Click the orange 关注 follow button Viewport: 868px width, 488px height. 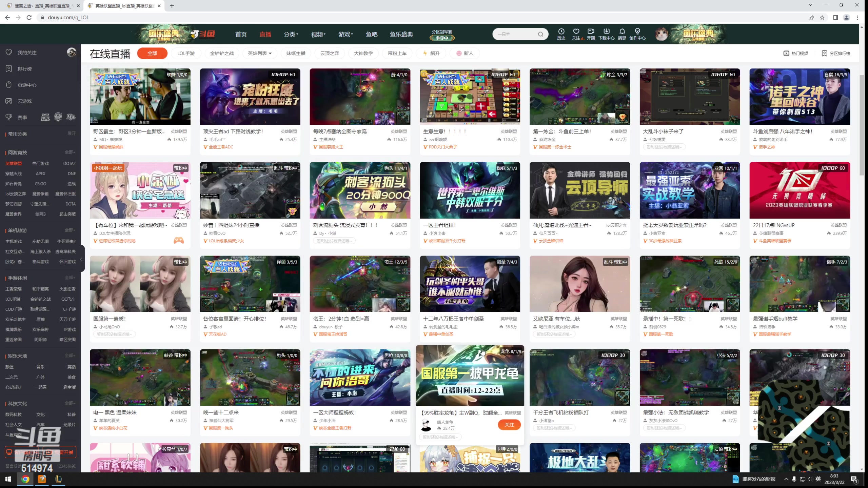(x=509, y=425)
